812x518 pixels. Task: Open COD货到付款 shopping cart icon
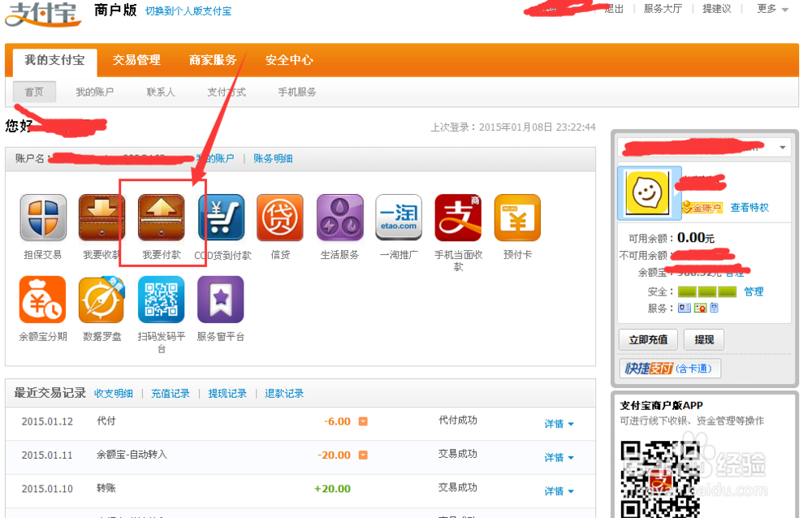coord(221,218)
